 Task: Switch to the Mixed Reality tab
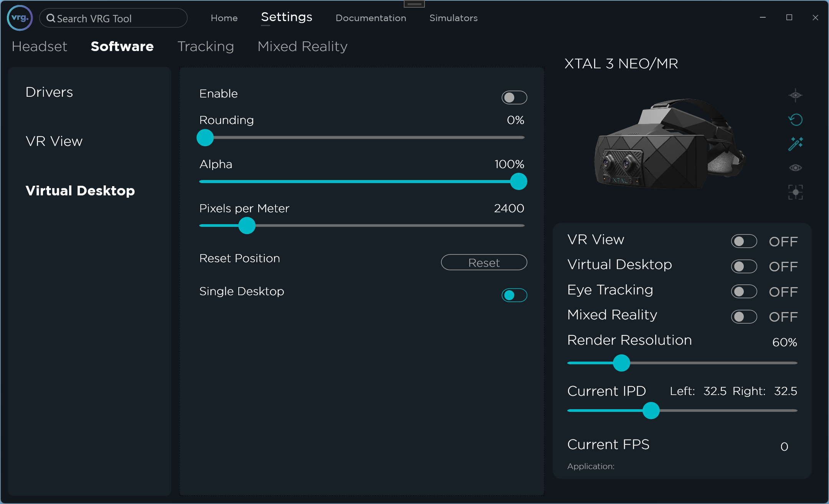click(302, 46)
